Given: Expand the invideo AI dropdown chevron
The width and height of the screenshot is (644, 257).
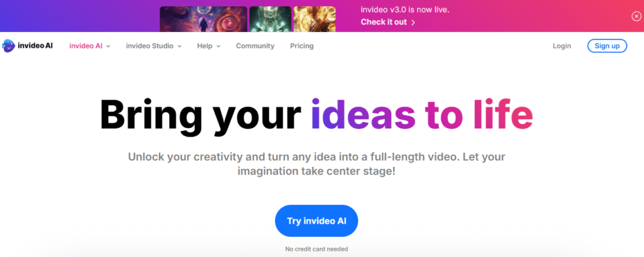Looking at the screenshot, I should [108, 46].
